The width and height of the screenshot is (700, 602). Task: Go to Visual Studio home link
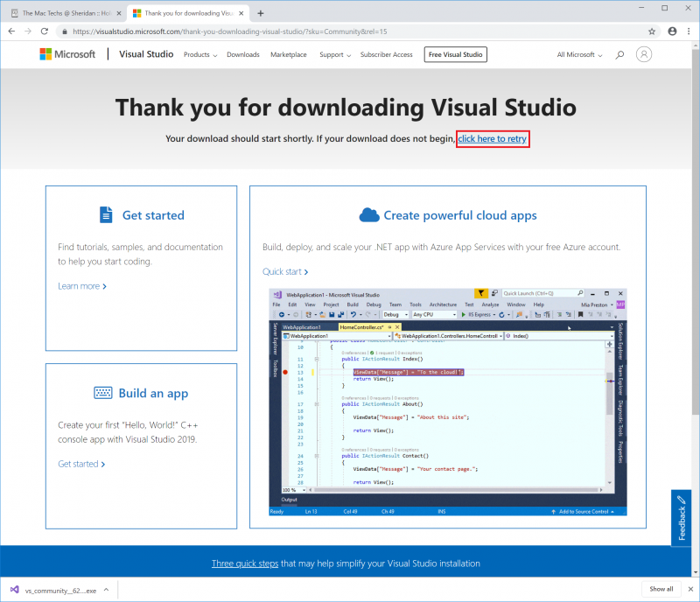[146, 54]
